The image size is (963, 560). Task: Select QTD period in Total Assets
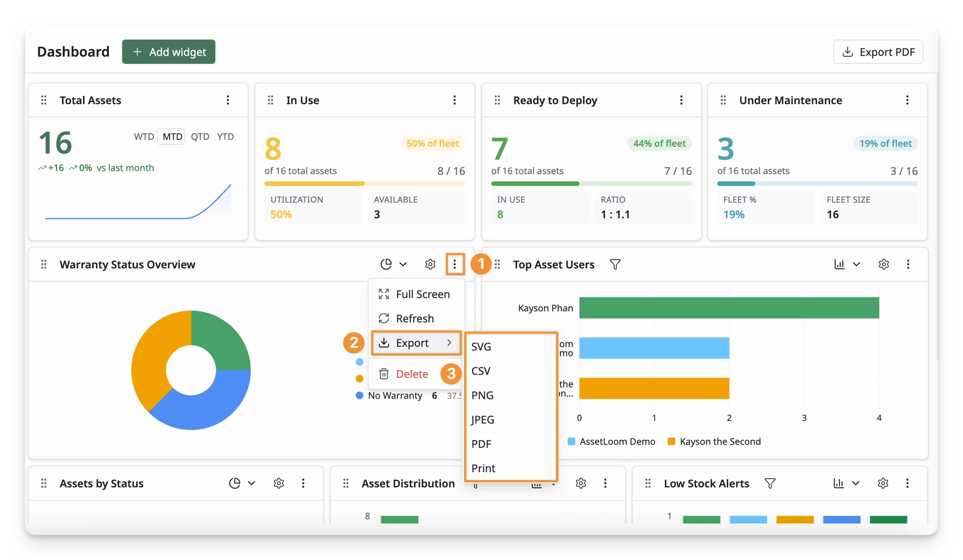[x=200, y=136]
